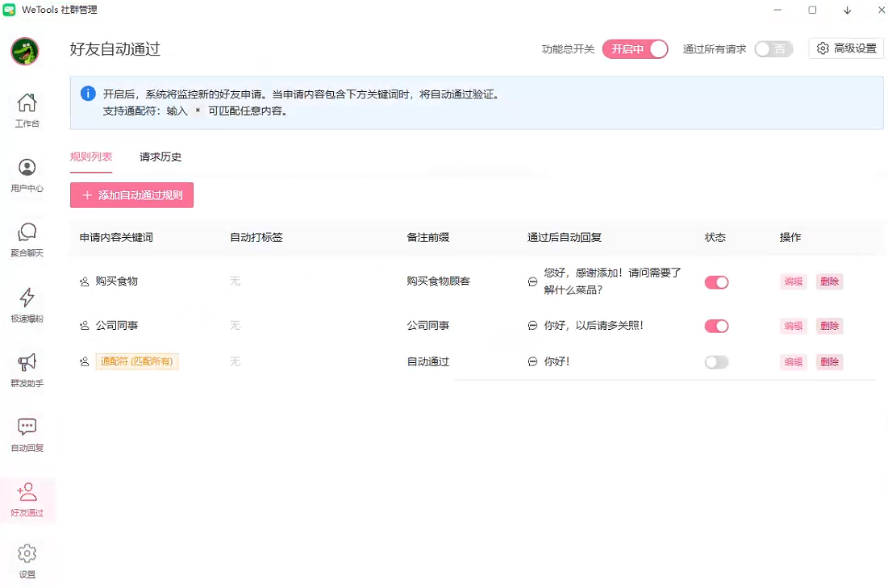
Task: Open the 工作台 home icon in sidebar
Action: point(27,110)
